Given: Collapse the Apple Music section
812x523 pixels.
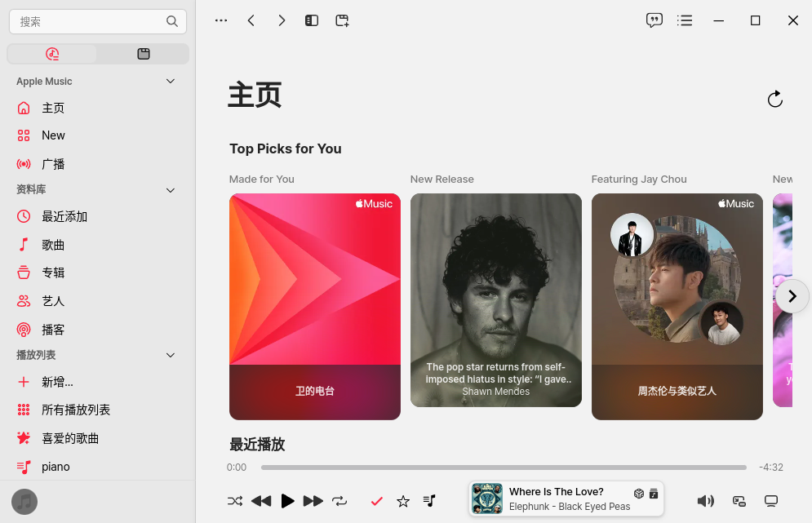Looking at the screenshot, I should click(x=171, y=82).
